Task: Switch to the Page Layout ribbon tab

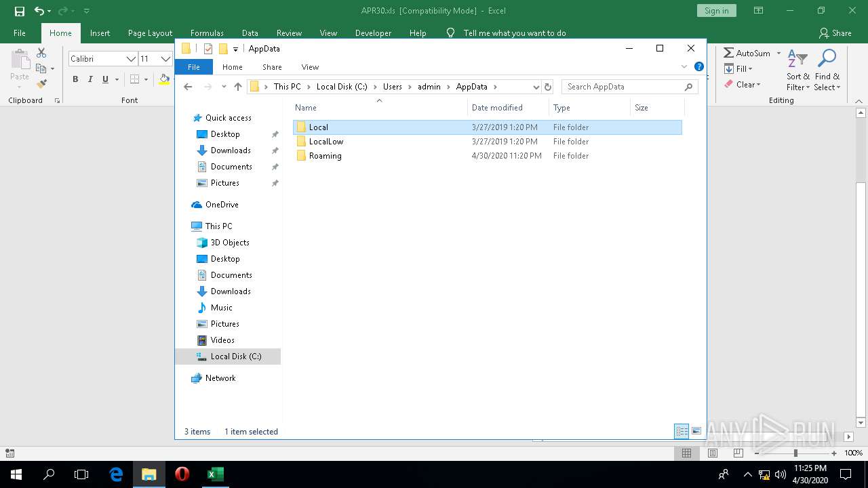Action: pos(150,33)
